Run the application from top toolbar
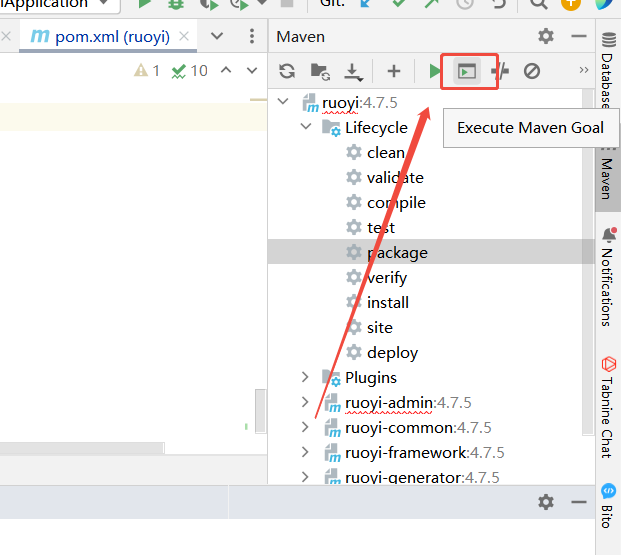Screen dimensions: 621x555 coord(145,4)
